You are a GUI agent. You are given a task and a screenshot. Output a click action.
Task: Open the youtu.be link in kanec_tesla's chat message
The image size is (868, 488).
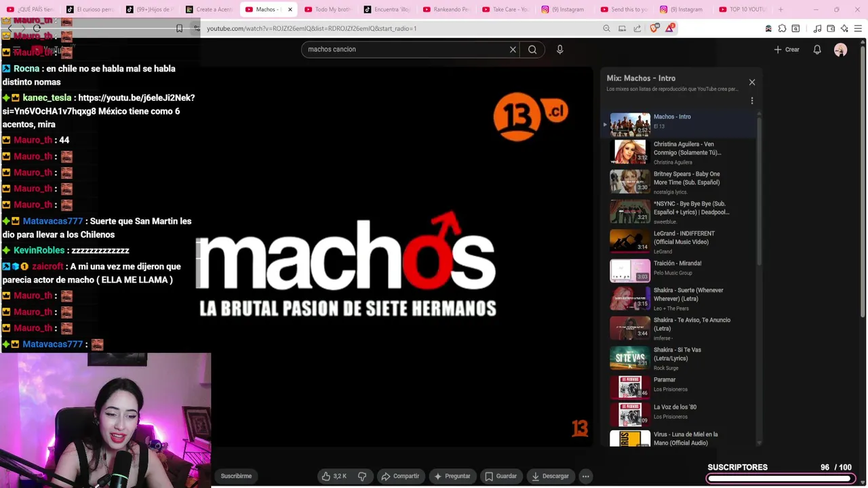[98, 104]
